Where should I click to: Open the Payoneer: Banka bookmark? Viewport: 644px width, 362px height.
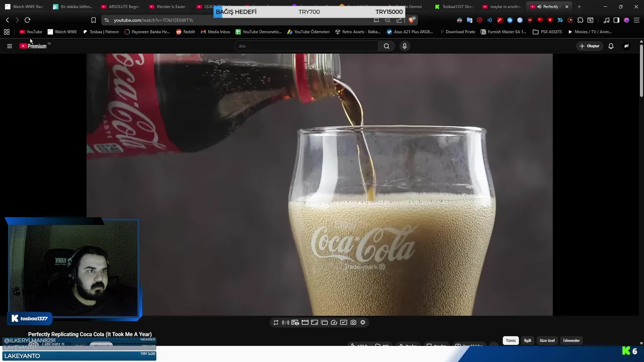point(147,32)
